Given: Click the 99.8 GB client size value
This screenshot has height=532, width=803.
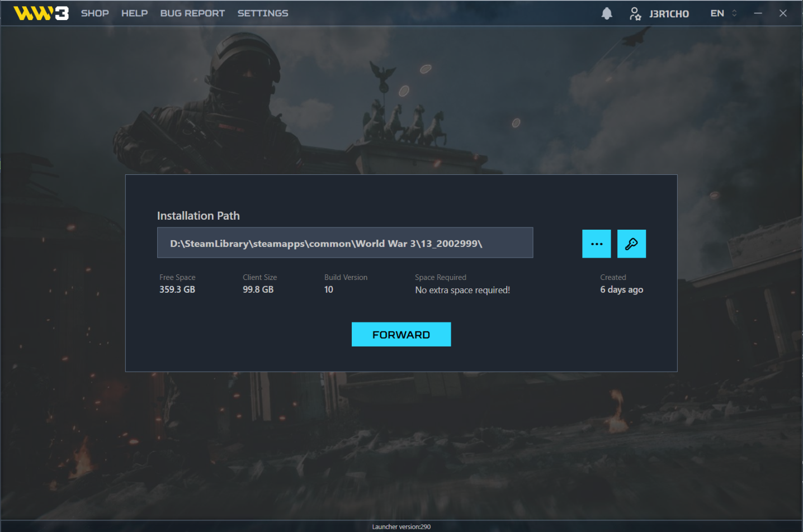Looking at the screenshot, I should pyautogui.click(x=258, y=289).
